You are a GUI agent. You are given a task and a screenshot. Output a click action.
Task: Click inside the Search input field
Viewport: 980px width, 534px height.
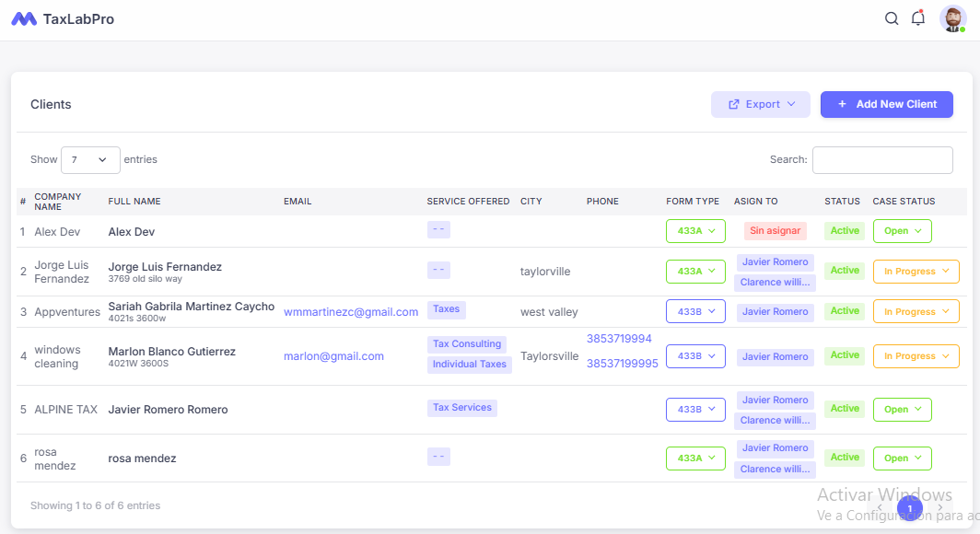(x=881, y=159)
